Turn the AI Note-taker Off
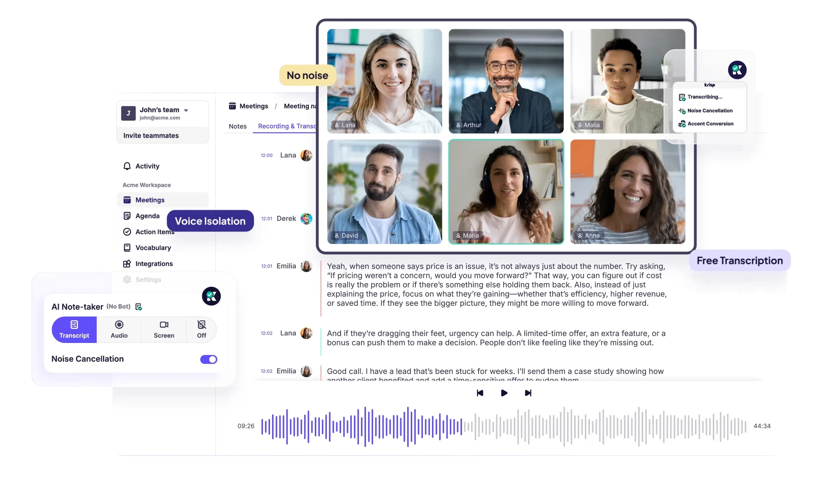816x504 pixels. (x=201, y=330)
